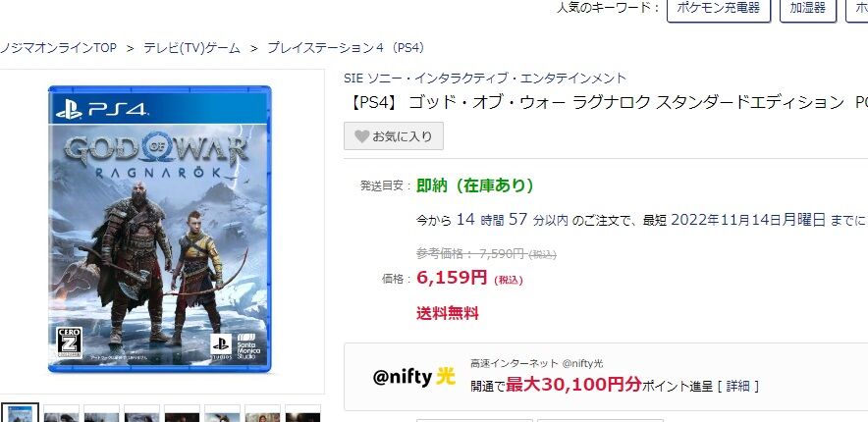Select the second product thumbnail
The image size is (868, 422).
[x=61, y=413]
